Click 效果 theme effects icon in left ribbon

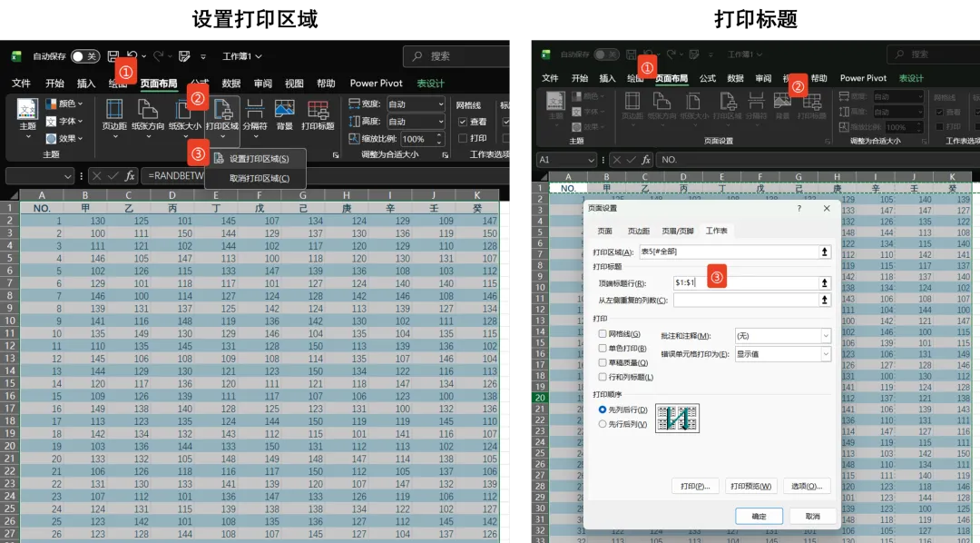pos(51,138)
